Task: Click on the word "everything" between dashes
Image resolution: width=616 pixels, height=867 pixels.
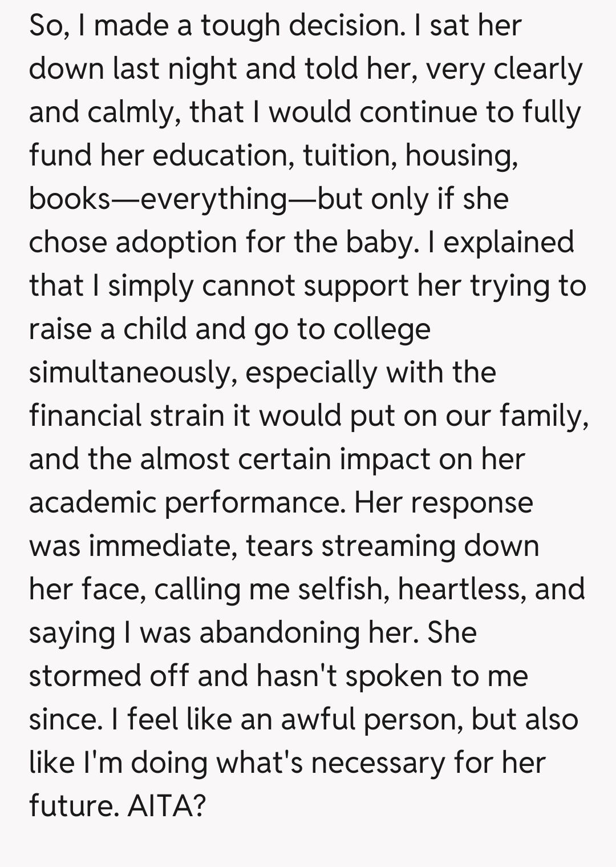Action: coord(213,199)
